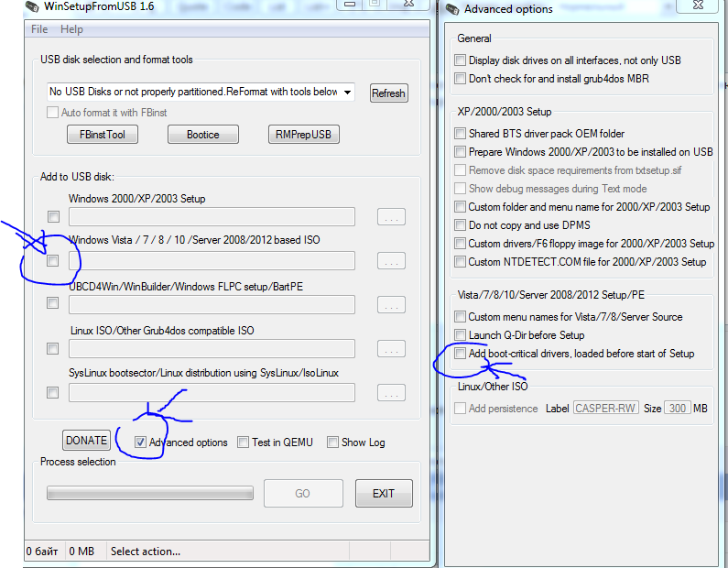The image size is (728, 568).
Task: Click the process progress bar
Action: tap(150, 493)
